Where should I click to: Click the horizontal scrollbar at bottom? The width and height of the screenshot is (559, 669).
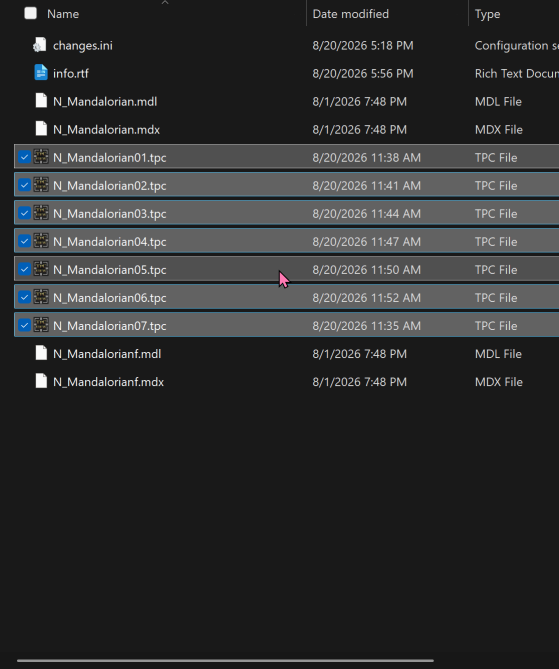225,660
